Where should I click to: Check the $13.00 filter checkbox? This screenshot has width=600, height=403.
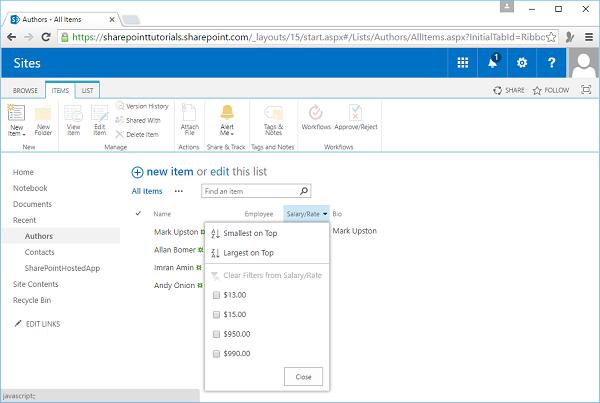point(217,295)
